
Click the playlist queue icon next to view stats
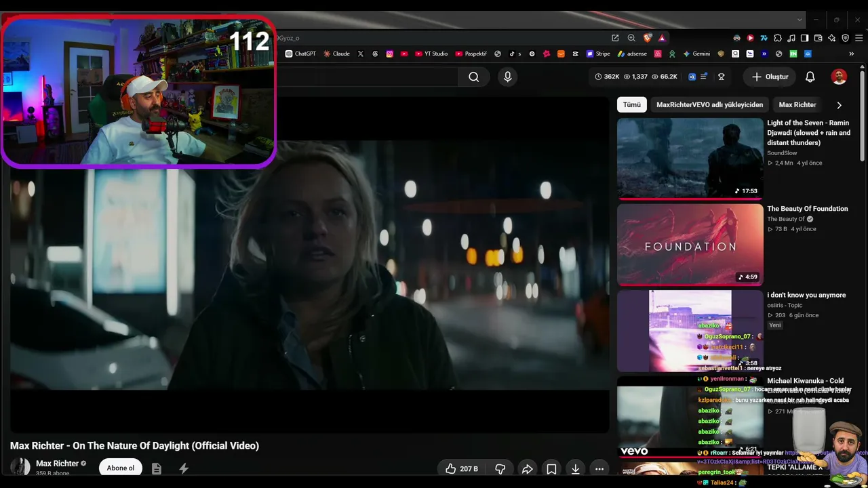point(704,77)
